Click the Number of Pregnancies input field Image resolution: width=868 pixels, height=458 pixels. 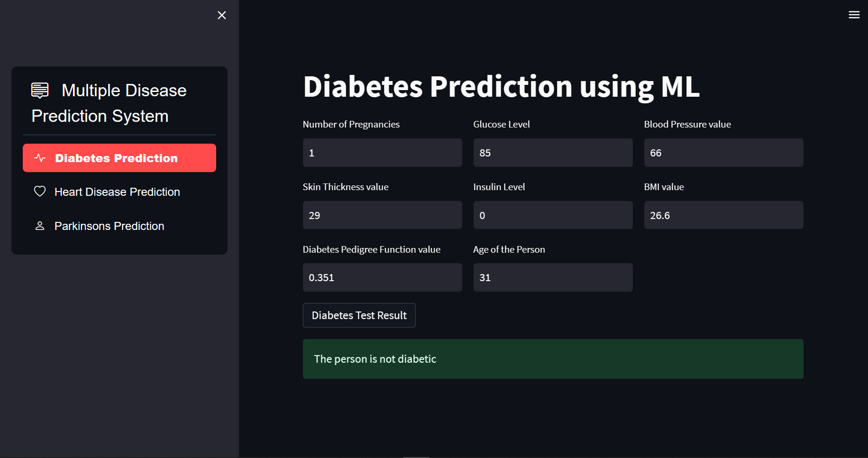[x=382, y=153]
